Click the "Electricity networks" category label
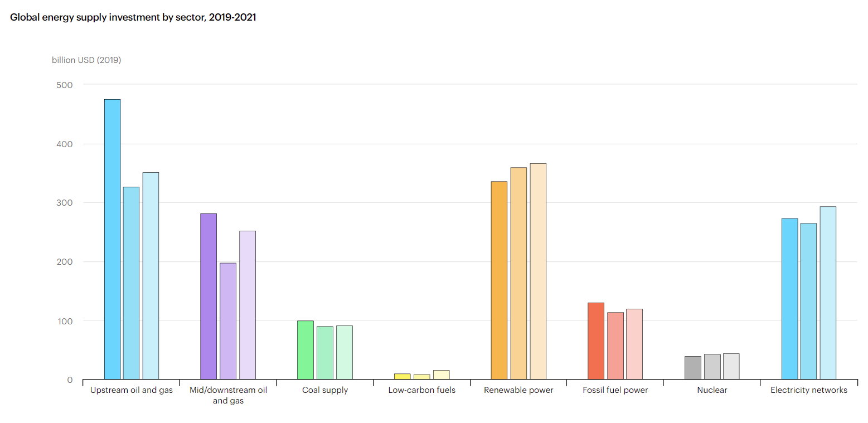This screenshot has width=868, height=423. [809, 390]
